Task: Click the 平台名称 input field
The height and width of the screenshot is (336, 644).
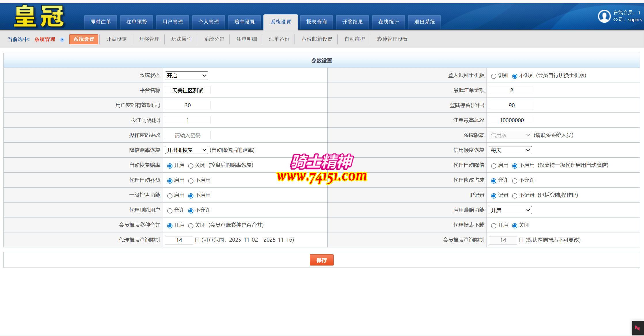Action: [187, 90]
